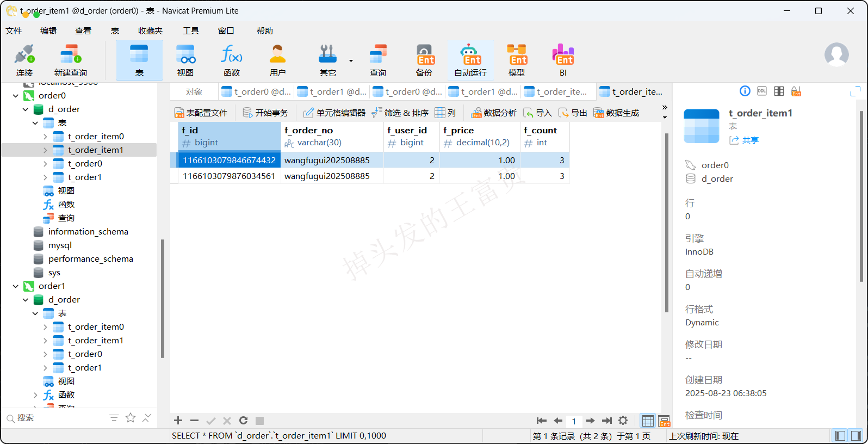
Task: Open the 备份 backup toolbar button
Action: tap(424, 60)
